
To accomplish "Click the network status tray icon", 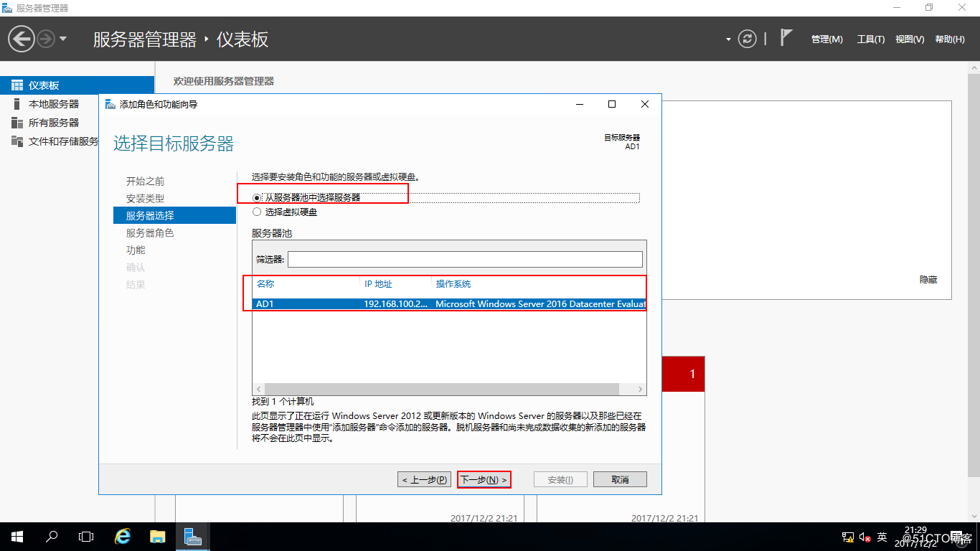I will click(x=849, y=537).
